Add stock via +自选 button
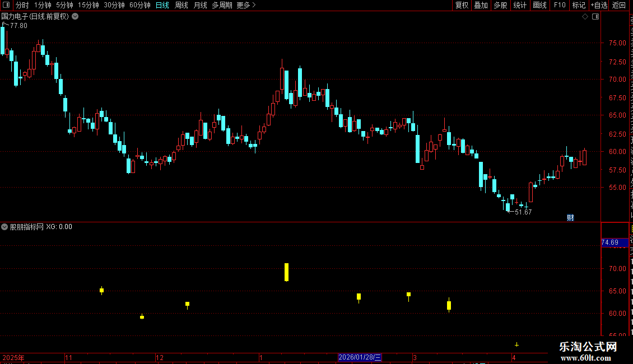 coord(599,5)
